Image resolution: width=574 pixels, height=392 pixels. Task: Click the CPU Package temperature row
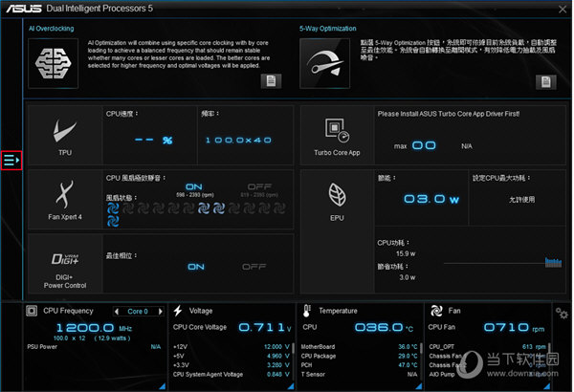point(359,356)
